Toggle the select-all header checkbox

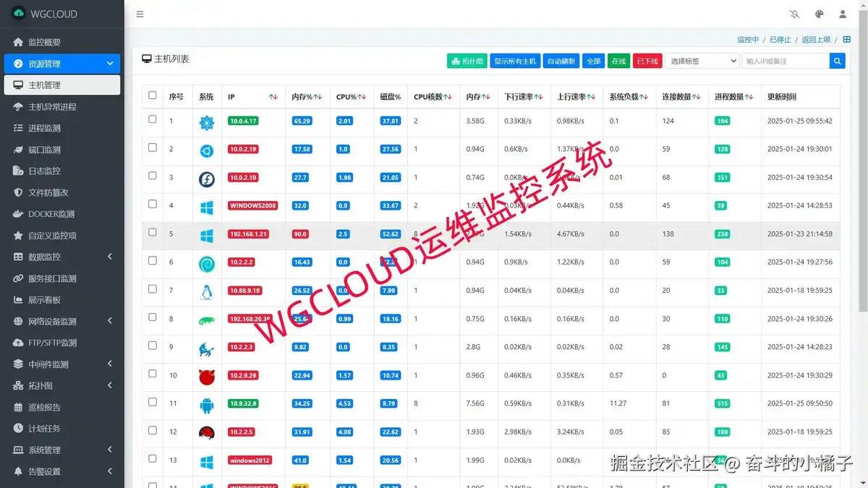click(x=152, y=95)
